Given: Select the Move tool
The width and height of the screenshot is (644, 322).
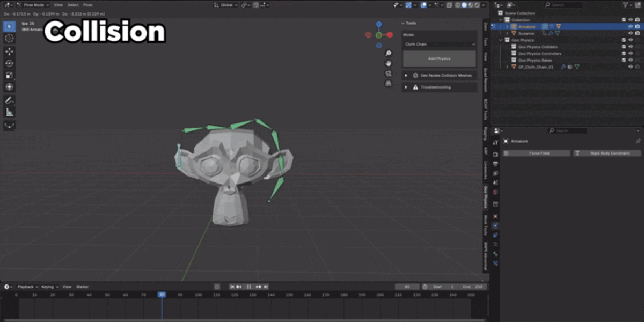Looking at the screenshot, I should point(10,52).
